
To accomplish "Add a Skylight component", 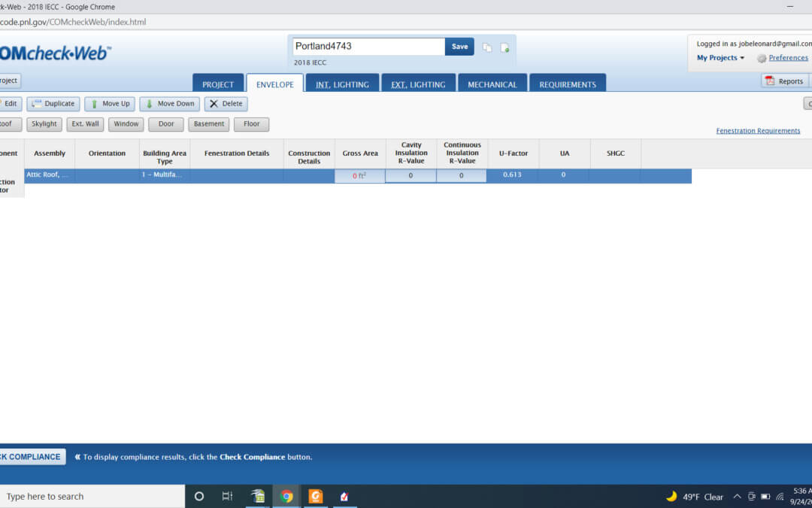I will pyautogui.click(x=44, y=124).
